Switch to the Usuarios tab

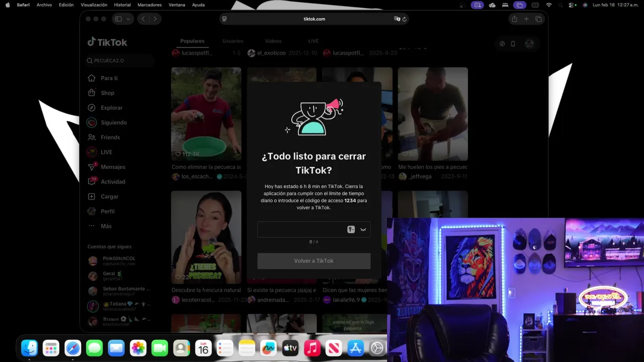point(233,41)
